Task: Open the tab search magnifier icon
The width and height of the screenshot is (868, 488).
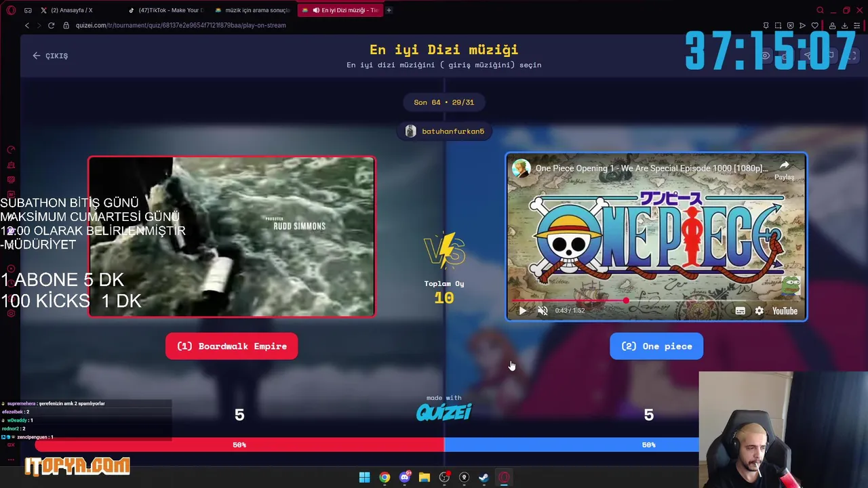Action: point(820,10)
